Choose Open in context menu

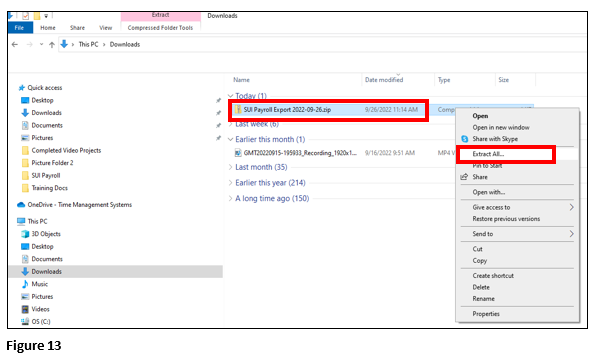point(480,116)
